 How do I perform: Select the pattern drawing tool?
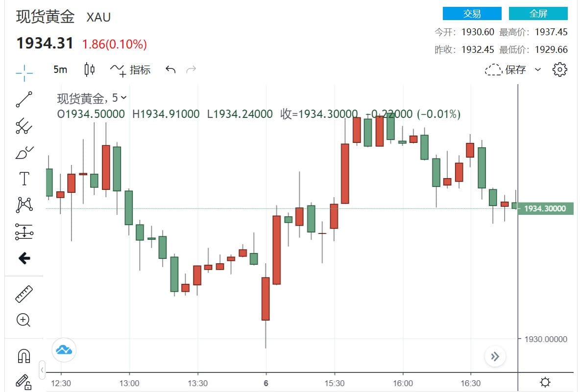pos(24,205)
